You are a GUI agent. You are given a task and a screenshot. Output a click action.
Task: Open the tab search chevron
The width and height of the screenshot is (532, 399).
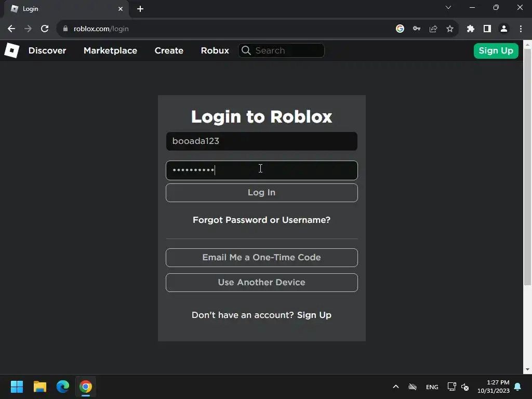tap(448, 7)
